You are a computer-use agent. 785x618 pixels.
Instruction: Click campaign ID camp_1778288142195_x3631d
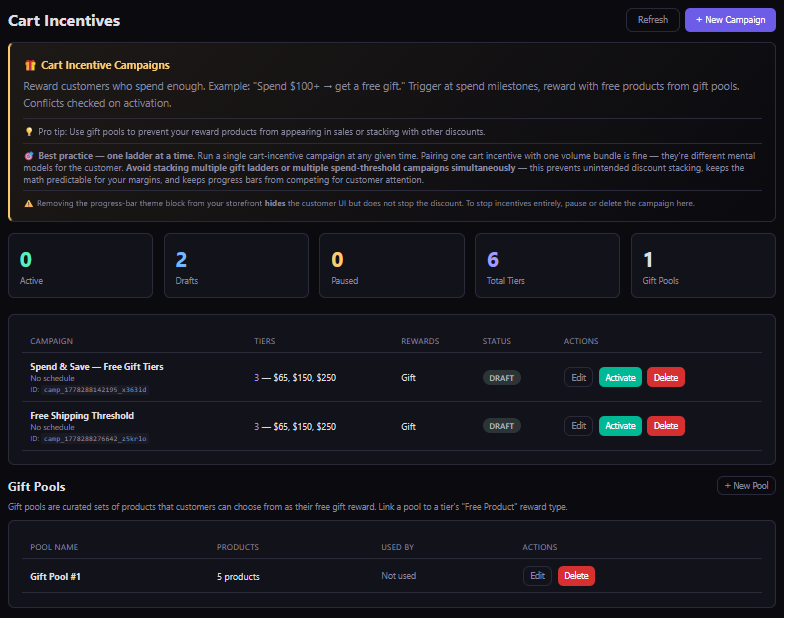click(95, 390)
